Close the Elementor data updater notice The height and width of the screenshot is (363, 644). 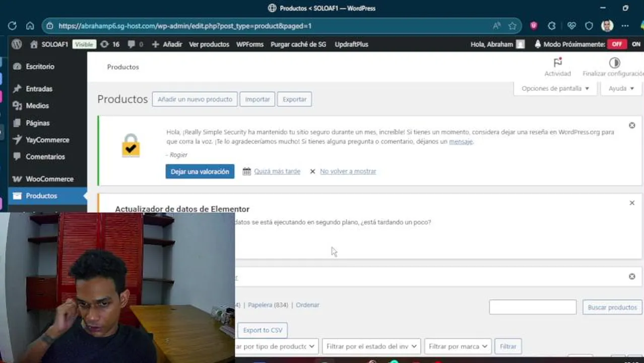(632, 203)
